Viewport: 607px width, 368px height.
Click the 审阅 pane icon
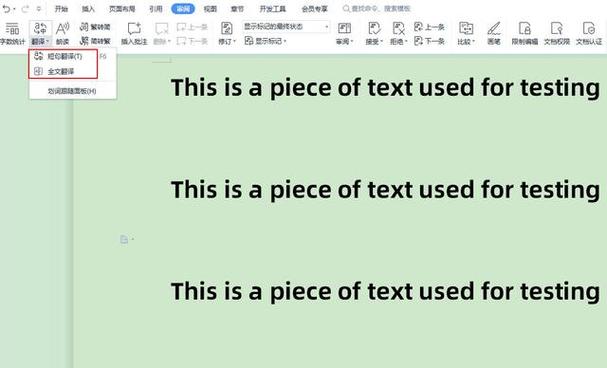point(344,28)
